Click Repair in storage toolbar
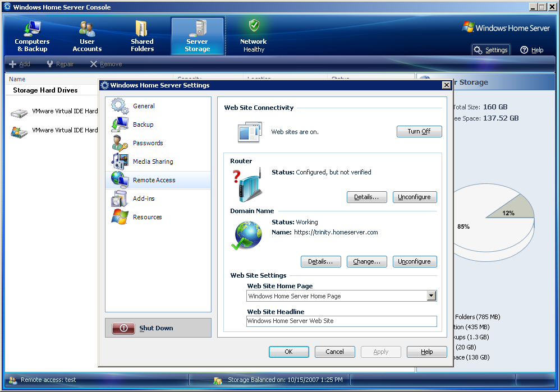 (x=60, y=64)
